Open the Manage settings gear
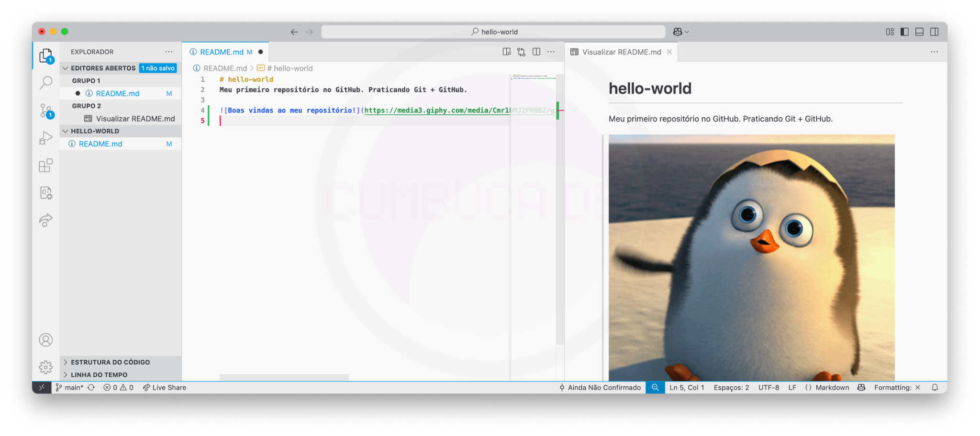The height and width of the screenshot is (436, 980). (46, 367)
